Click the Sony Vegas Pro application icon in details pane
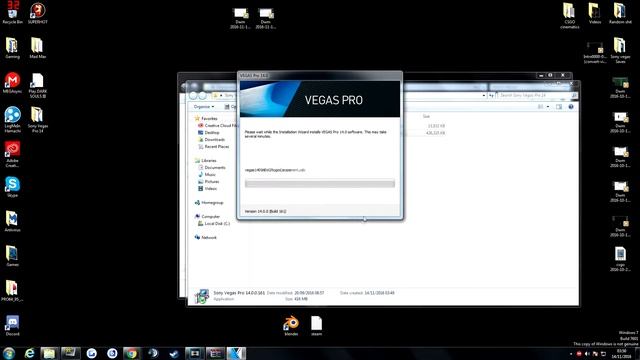The height and width of the screenshot is (360, 640). pyautogui.click(x=202, y=296)
